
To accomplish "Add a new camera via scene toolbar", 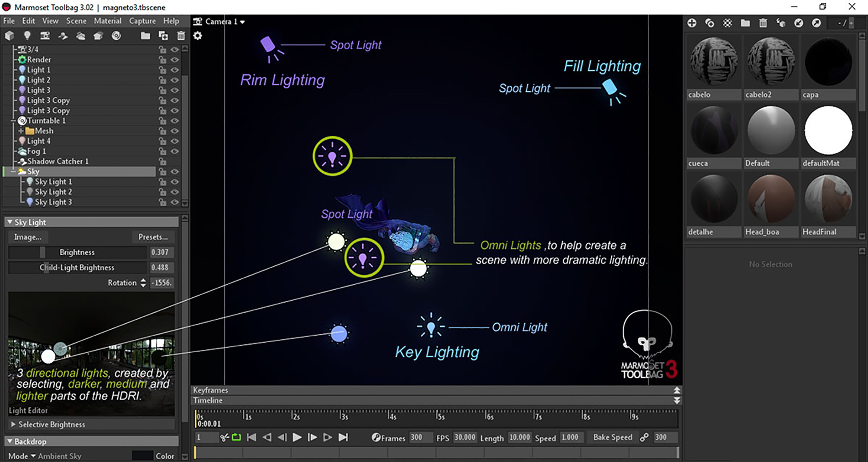I will [45, 36].
